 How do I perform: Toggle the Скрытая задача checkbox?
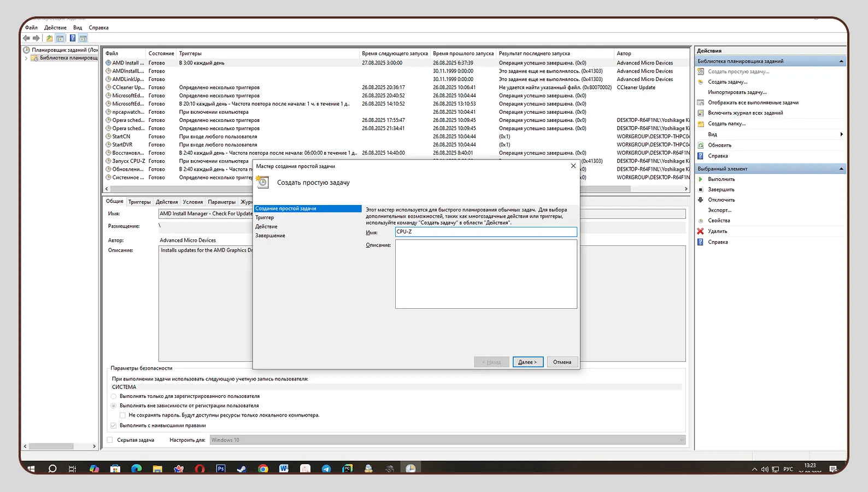point(110,440)
